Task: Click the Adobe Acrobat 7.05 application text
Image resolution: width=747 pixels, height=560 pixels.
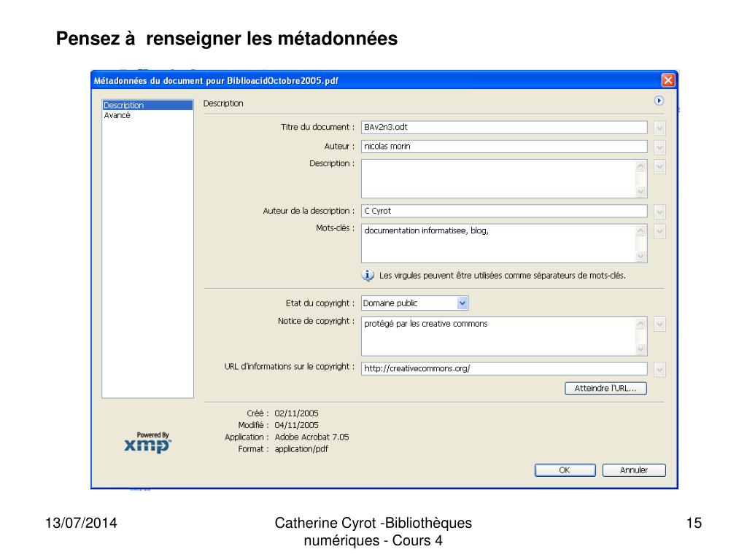Action: click(311, 437)
